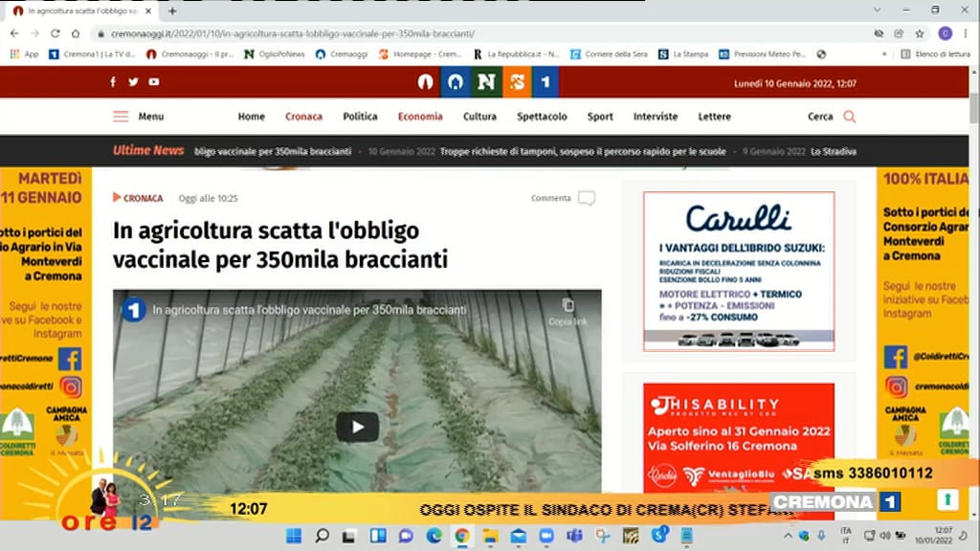Expand the system tray hidden icons chevron
Viewport: 980px width, 551px height.
pos(787,535)
